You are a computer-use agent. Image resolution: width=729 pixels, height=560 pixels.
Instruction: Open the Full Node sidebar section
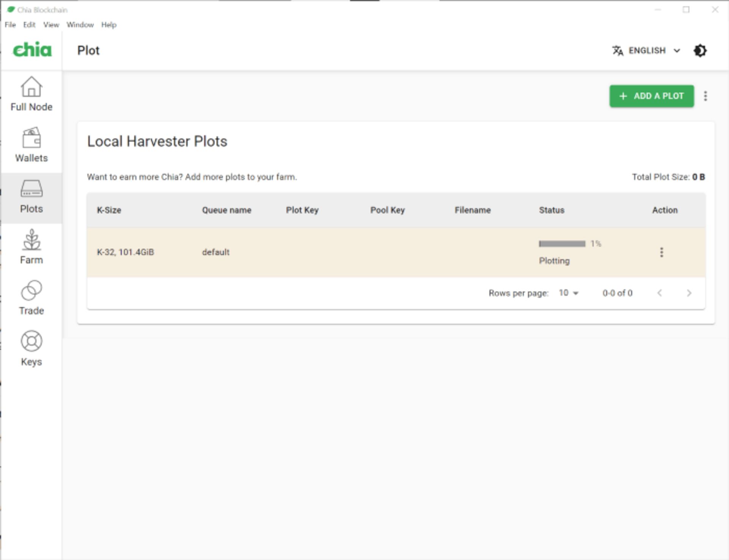tap(31, 94)
